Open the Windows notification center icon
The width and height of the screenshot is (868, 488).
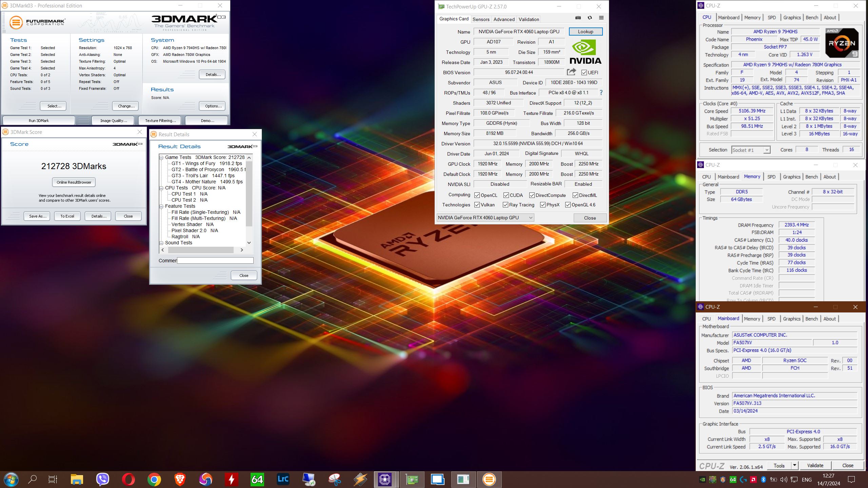pyautogui.click(x=852, y=480)
